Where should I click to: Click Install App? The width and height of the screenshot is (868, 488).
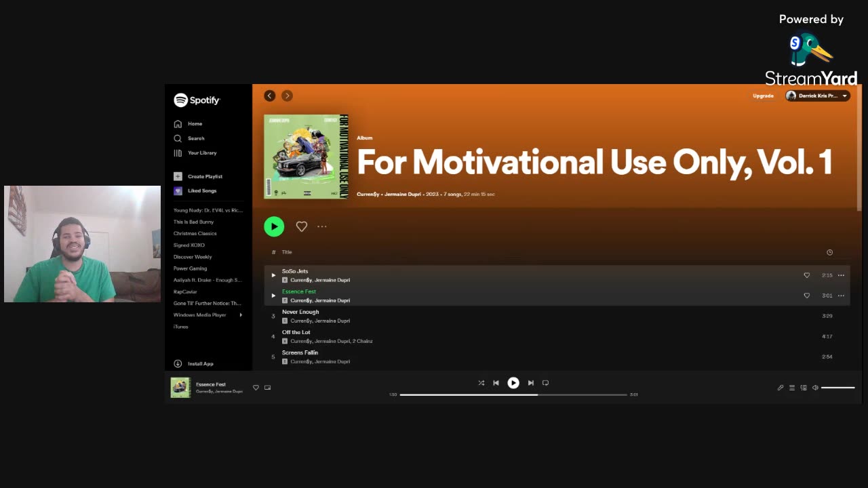coord(193,364)
